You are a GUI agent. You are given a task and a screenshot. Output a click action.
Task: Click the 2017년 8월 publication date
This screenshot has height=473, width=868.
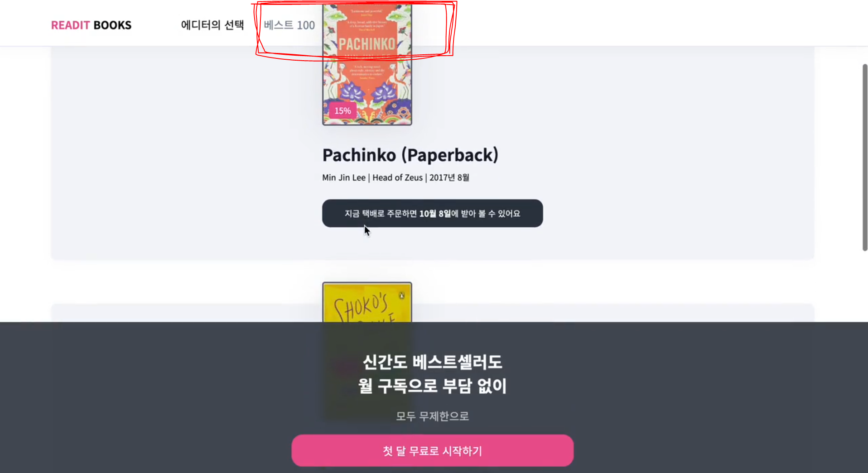(449, 177)
